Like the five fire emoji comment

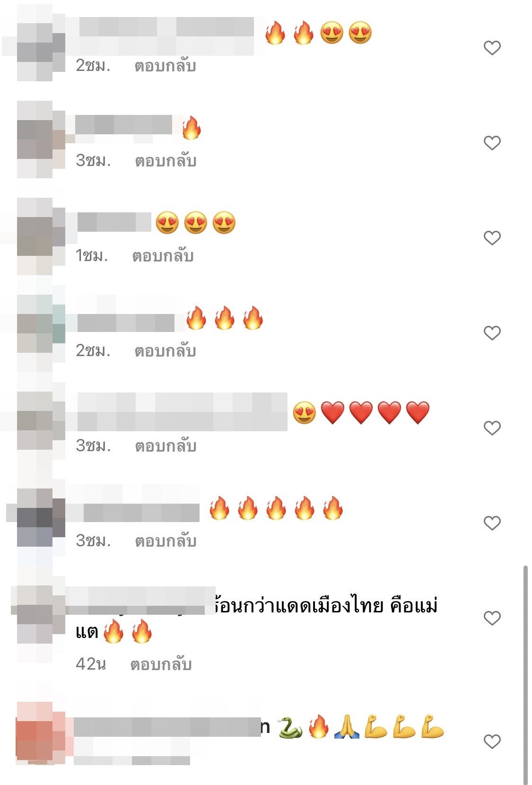492,523
